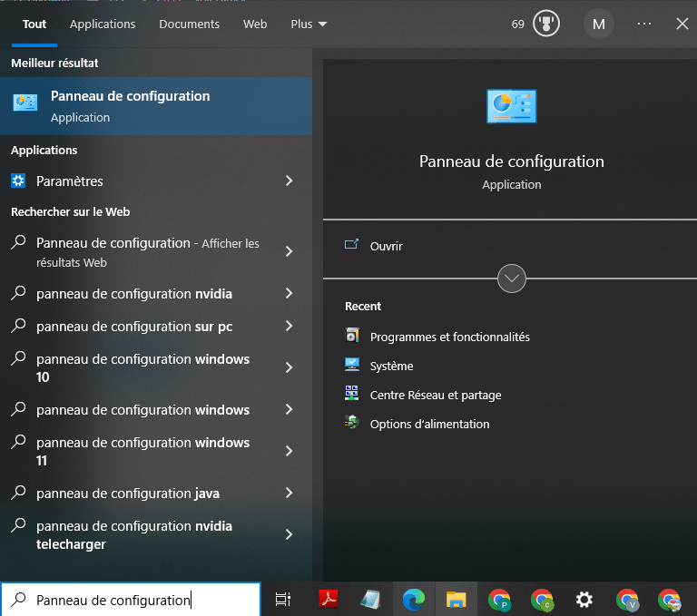Switch to the Applications tab

click(103, 24)
